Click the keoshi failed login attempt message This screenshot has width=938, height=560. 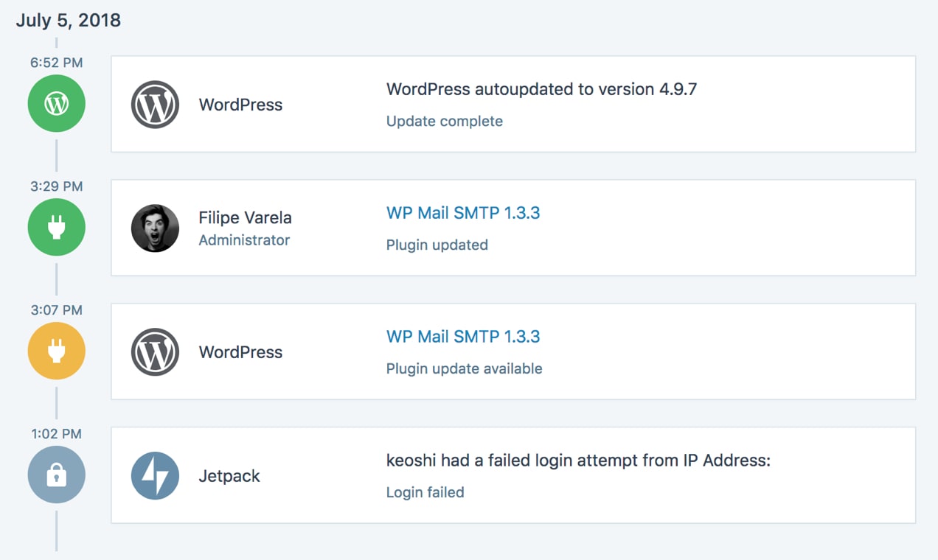click(x=578, y=461)
